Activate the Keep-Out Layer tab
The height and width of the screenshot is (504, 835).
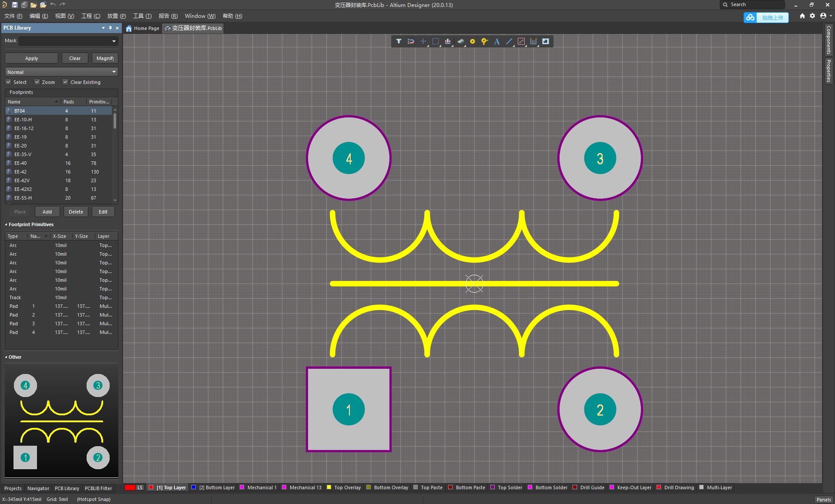(x=630, y=487)
